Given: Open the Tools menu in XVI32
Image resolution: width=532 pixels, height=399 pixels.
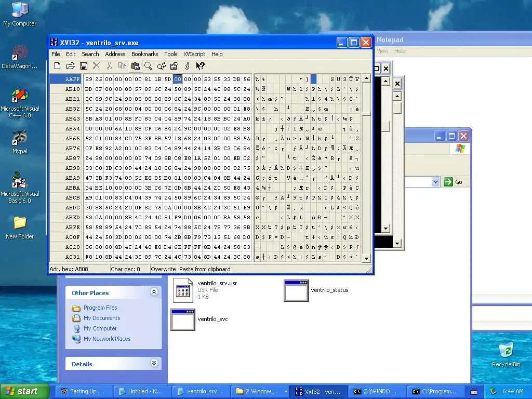Looking at the screenshot, I should pos(170,54).
